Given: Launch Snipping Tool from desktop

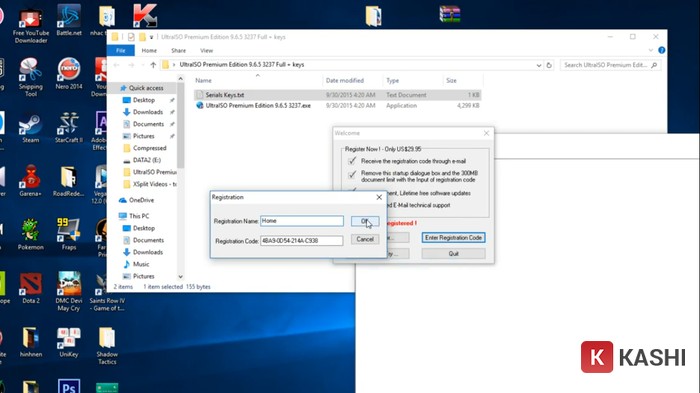Looking at the screenshot, I should [x=30, y=77].
